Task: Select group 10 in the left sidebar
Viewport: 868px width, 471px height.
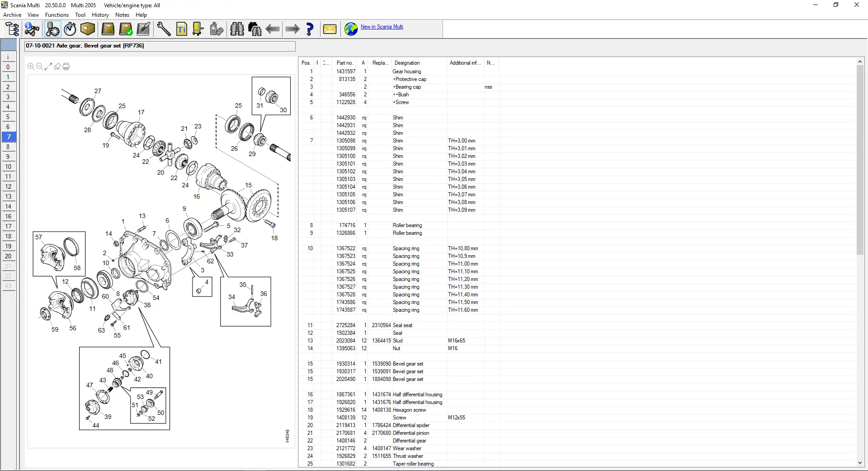Action: tap(8, 167)
